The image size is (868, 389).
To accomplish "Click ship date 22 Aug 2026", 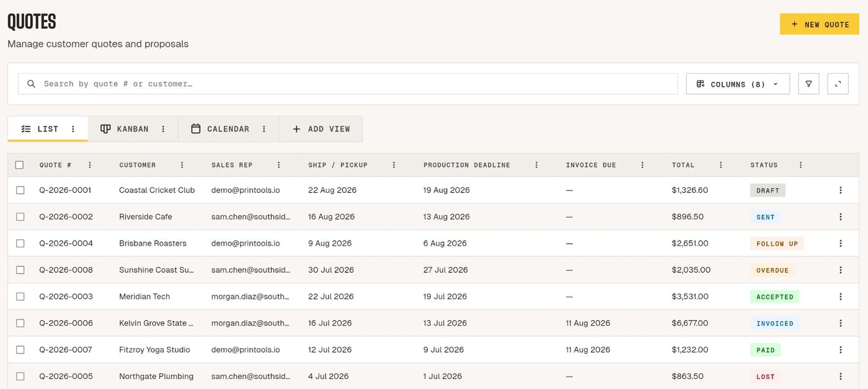I will 332,190.
